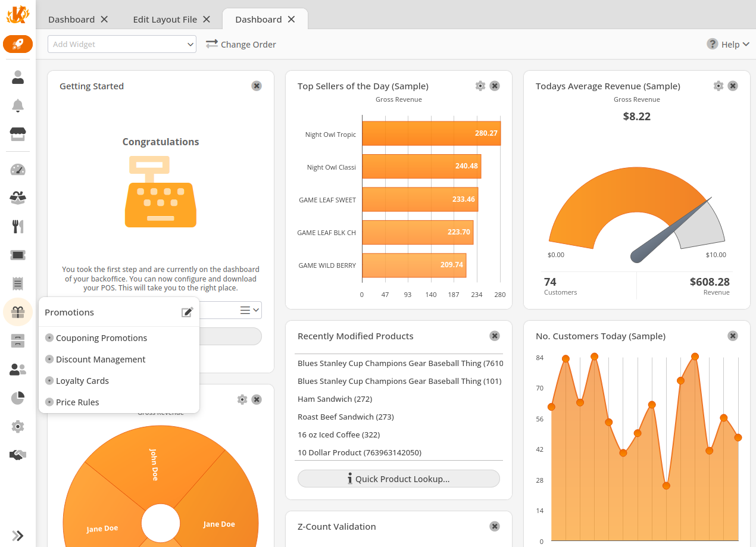Click the Night Owl Tropic bar 280.27
This screenshot has height=547, width=756.
click(x=432, y=133)
